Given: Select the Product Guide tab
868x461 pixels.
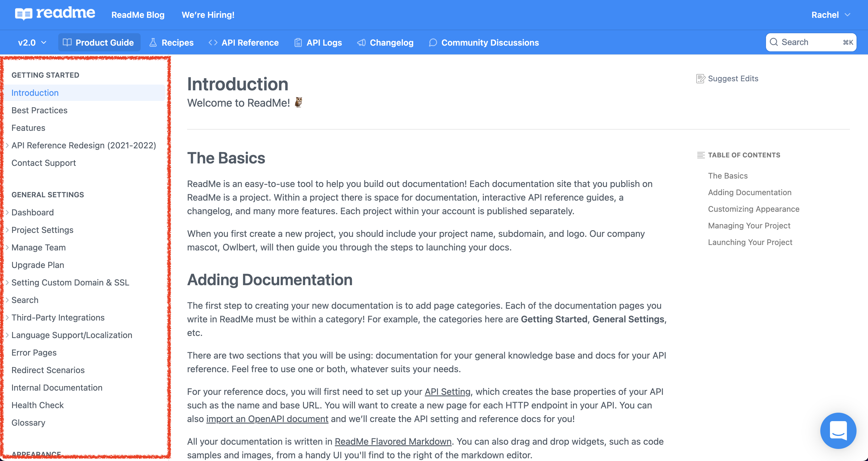Looking at the screenshot, I should click(x=99, y=43).
